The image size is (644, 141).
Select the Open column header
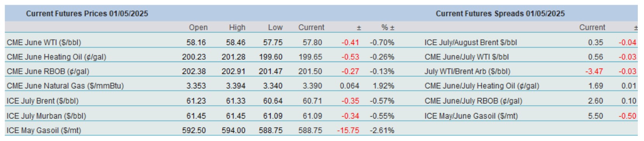(x=198, y=28)
